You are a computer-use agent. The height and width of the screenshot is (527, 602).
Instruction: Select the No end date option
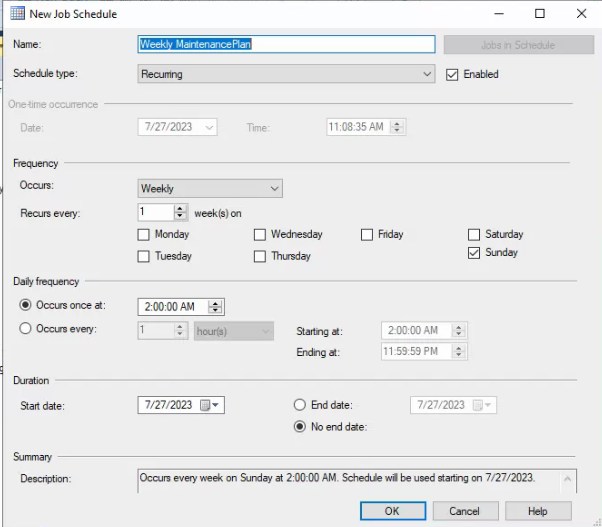coord(299,427)
